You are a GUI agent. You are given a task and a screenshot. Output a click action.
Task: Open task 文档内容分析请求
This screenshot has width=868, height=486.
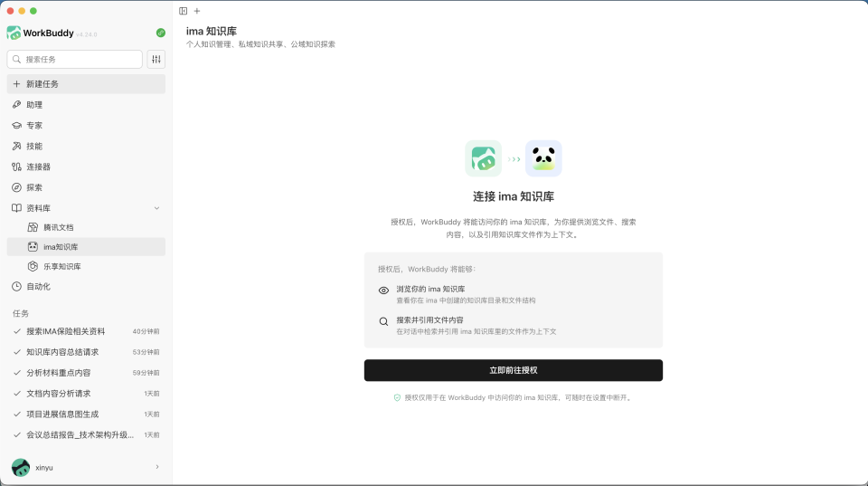click(x=86, y=394)
